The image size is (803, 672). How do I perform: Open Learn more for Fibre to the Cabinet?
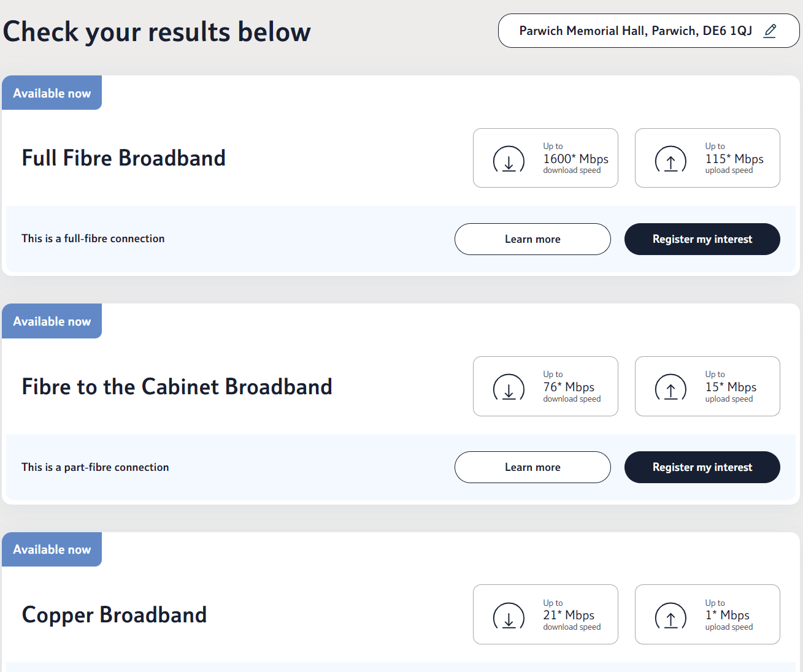(532, 467)
